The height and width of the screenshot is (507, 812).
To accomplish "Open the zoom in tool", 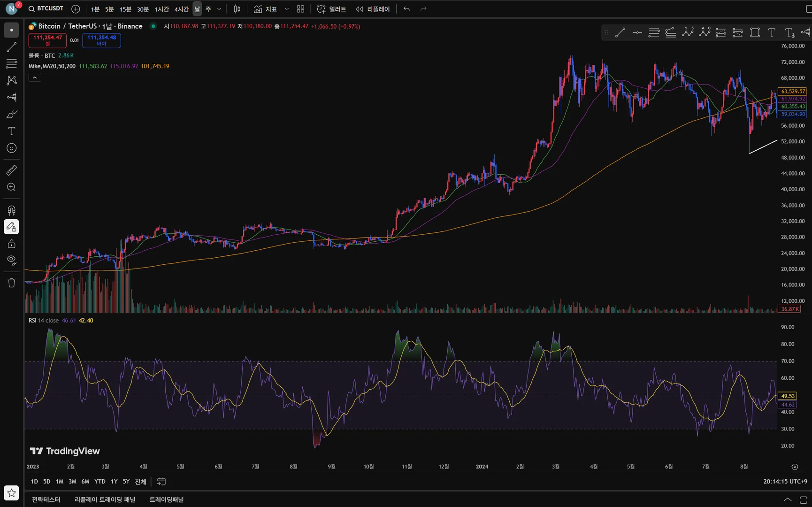I will pos(11,187).
